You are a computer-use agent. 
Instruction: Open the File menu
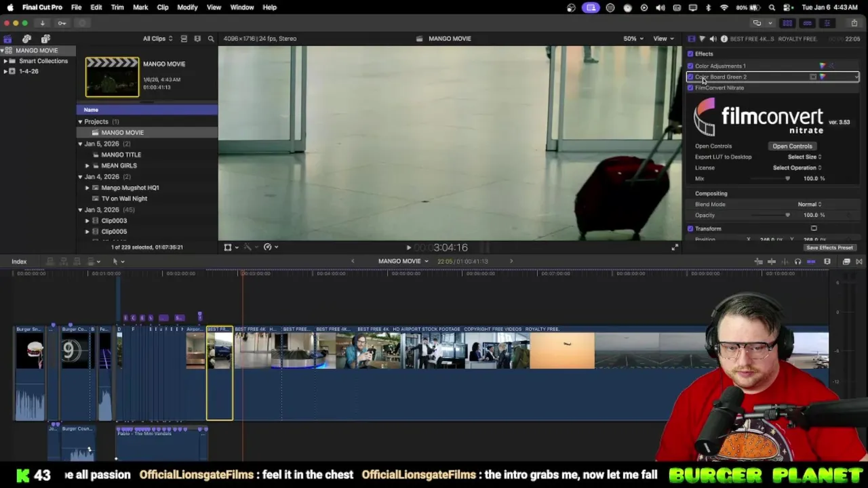tap(76, 7)
